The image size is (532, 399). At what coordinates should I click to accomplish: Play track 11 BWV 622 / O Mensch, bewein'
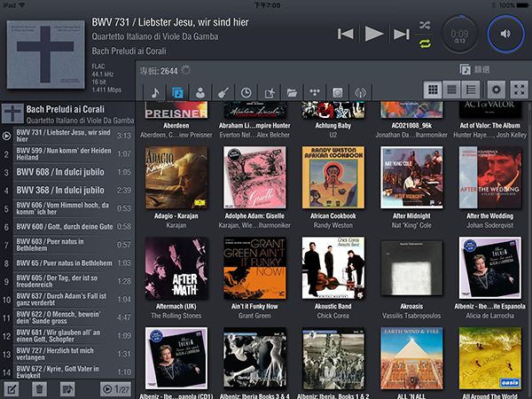(x=67, y=317)
